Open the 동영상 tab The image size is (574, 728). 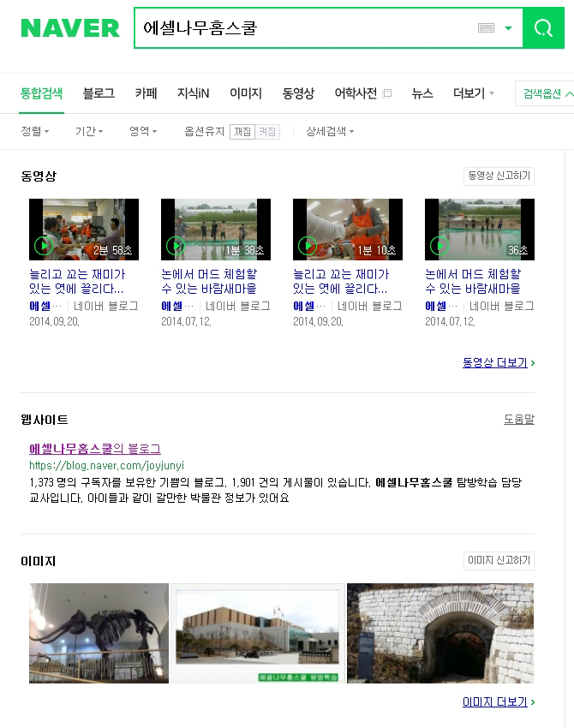298,93
